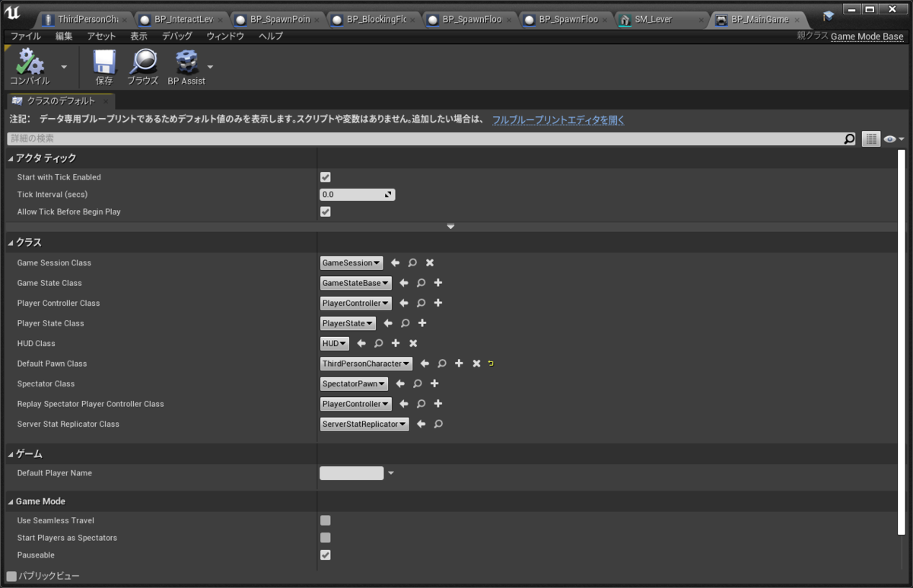Toggle Start with Tick Enabled checkbox

(326, 177)
